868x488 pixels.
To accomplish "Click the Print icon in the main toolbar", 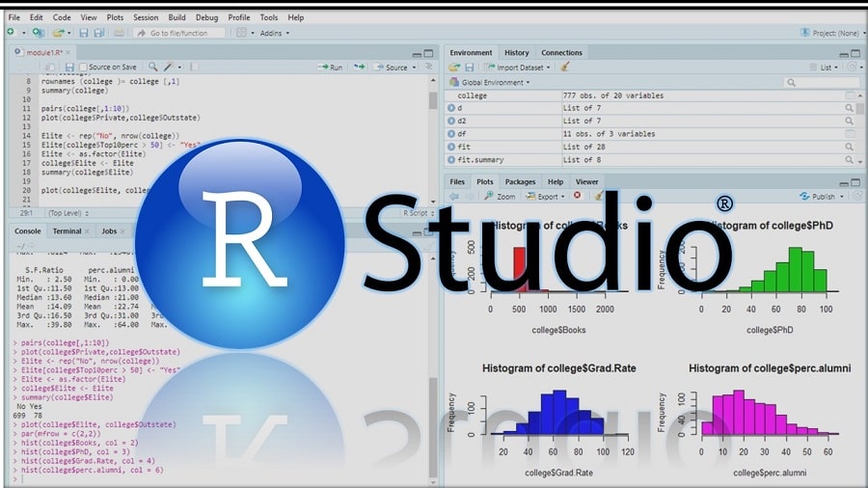I will click(119, 33).
